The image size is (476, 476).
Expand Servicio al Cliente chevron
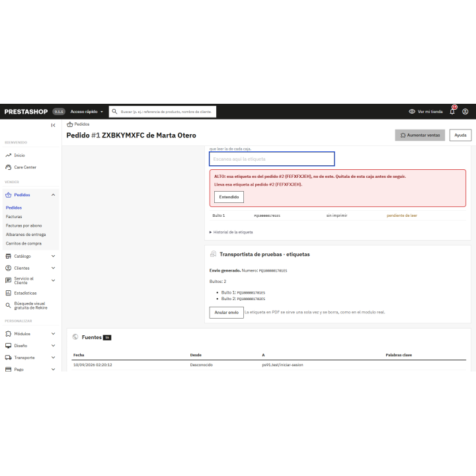click(53, 280)
